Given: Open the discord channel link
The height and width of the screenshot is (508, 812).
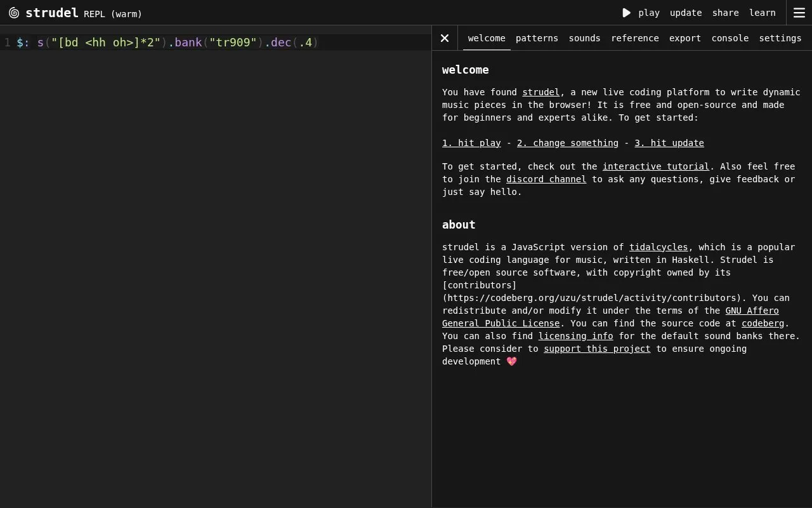Looking at the screenshot, I should pyautogui.click(x=546, y=179).
